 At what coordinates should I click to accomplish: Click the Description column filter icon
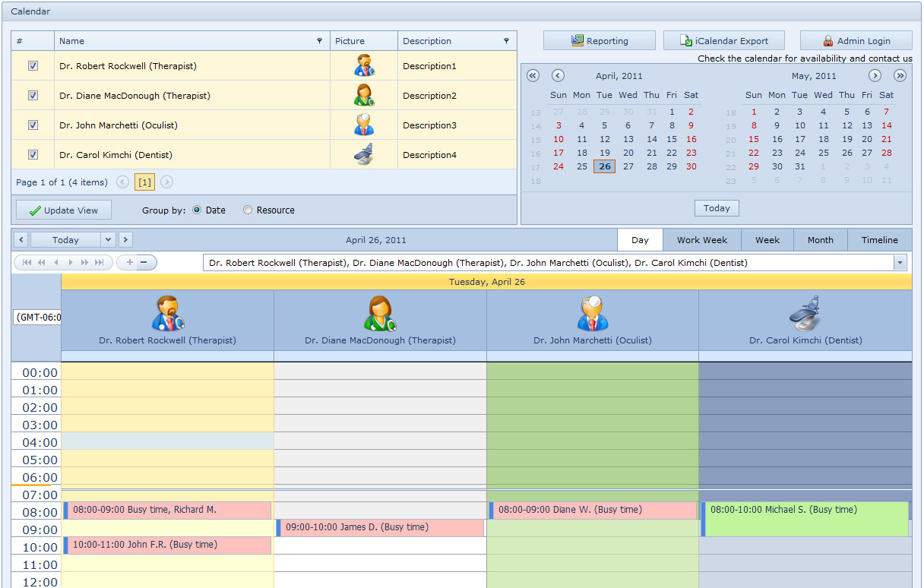[x=506, y=41]
